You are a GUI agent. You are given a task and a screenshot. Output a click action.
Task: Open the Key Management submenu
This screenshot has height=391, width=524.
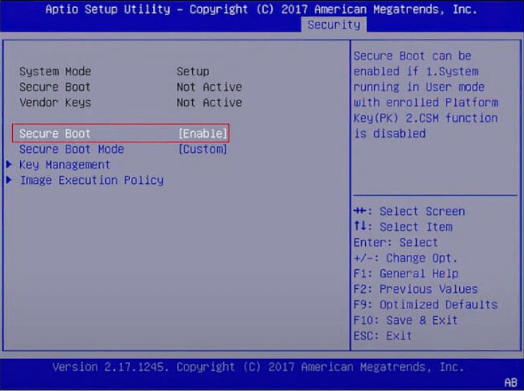coord(64,165)
